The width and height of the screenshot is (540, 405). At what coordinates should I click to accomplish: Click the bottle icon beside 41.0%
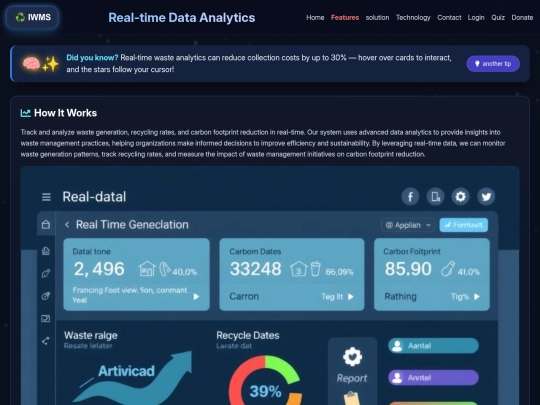[448, 269]
